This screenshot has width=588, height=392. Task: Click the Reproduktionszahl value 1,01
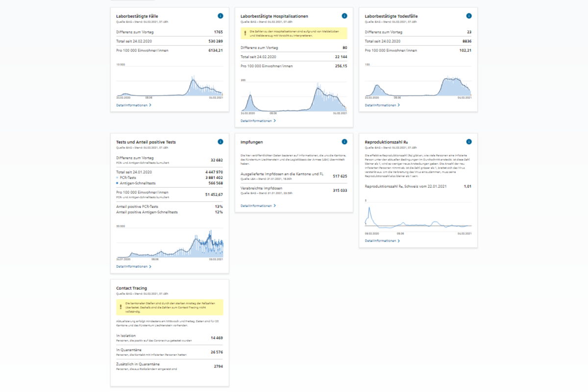[468, 186]
